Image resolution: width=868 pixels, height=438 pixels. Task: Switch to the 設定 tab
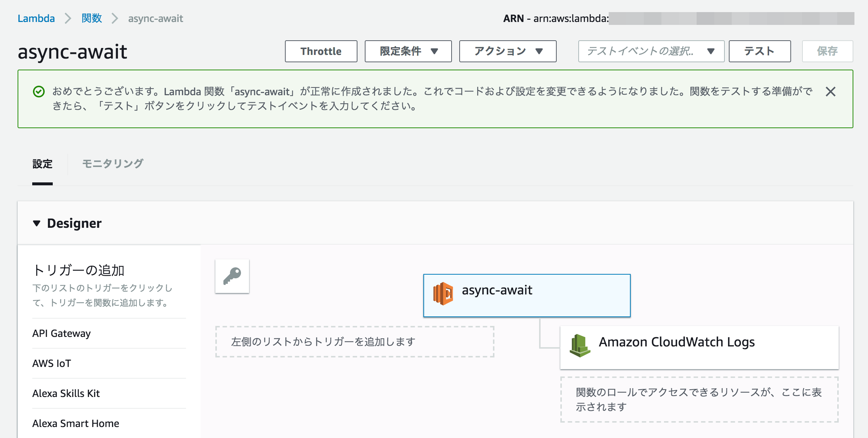[42, 164]
